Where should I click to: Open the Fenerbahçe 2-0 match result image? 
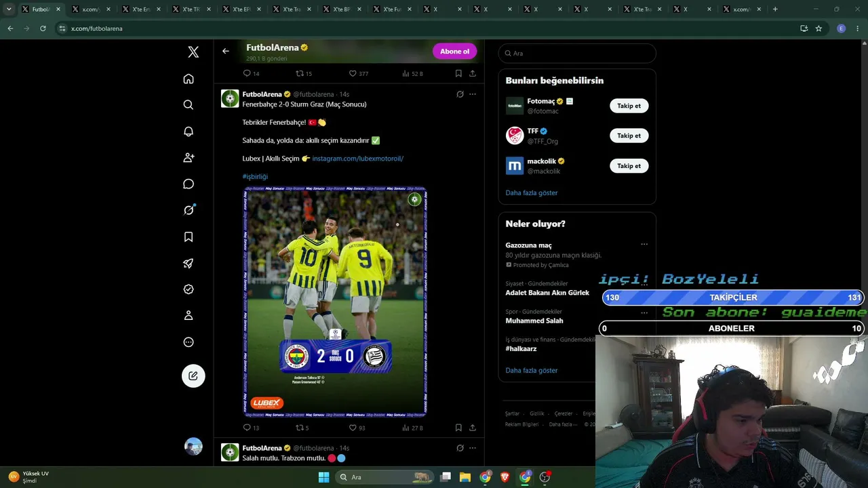(335, 301)
